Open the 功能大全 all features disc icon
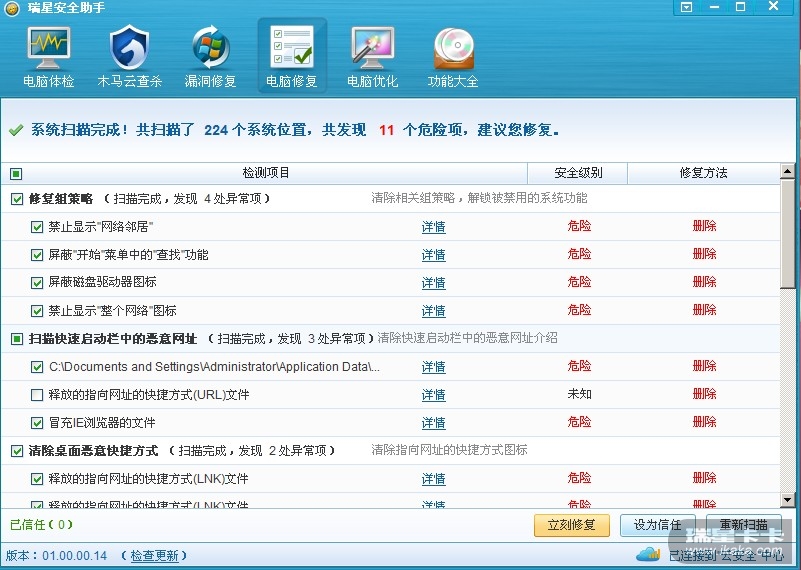This screenshot has height=570, width=801. coord(453,56)
